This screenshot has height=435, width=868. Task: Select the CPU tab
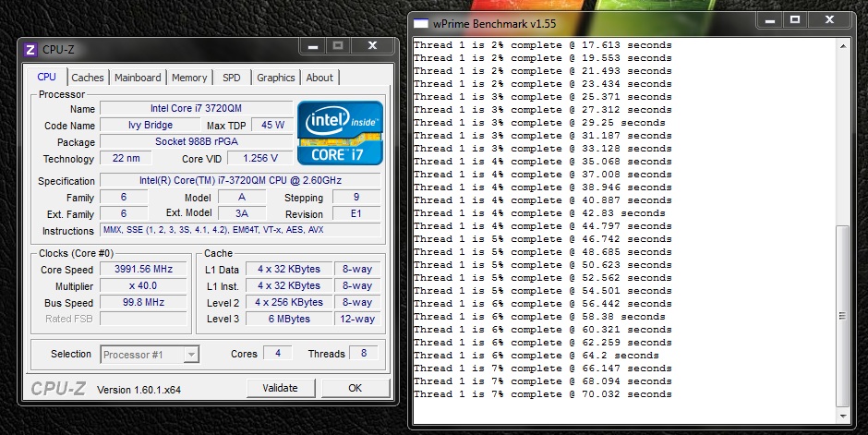(46, 77)
